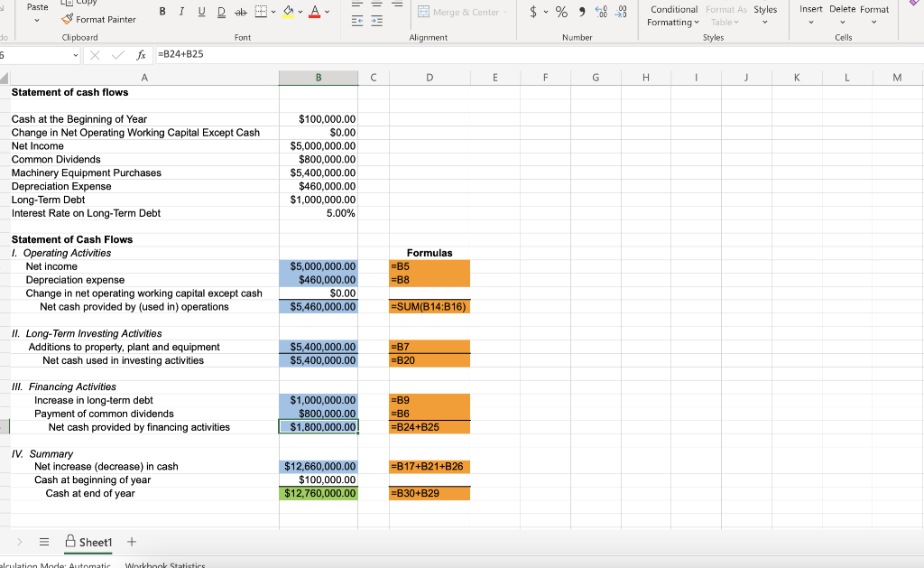
Task: Expand the Borders dropdown
Action: 273,11
